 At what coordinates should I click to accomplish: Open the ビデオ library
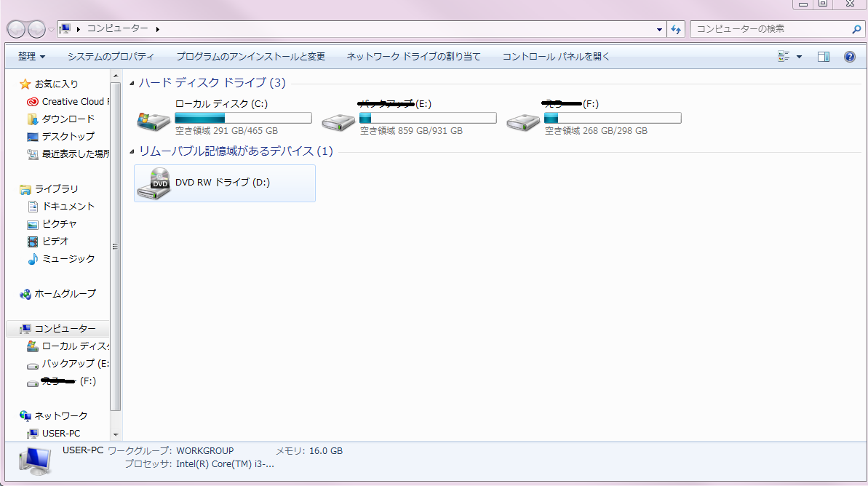pyautogui.click(x=48, y=242)
